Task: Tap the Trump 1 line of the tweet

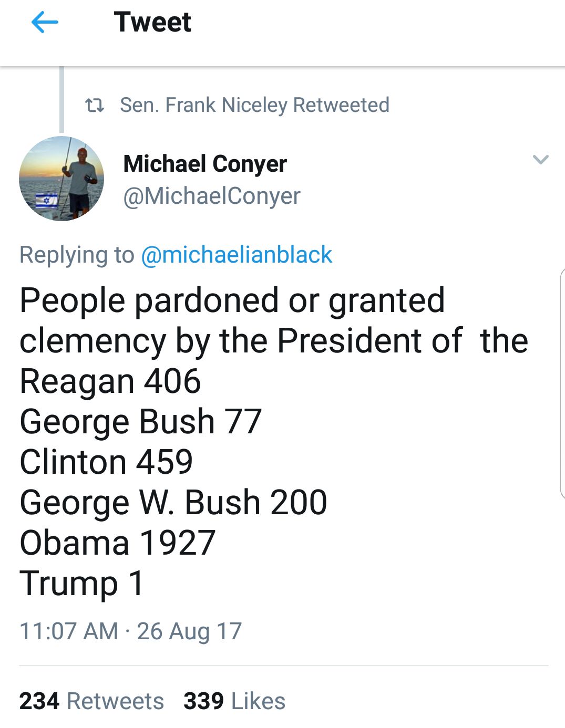Action: coord(81,584)
